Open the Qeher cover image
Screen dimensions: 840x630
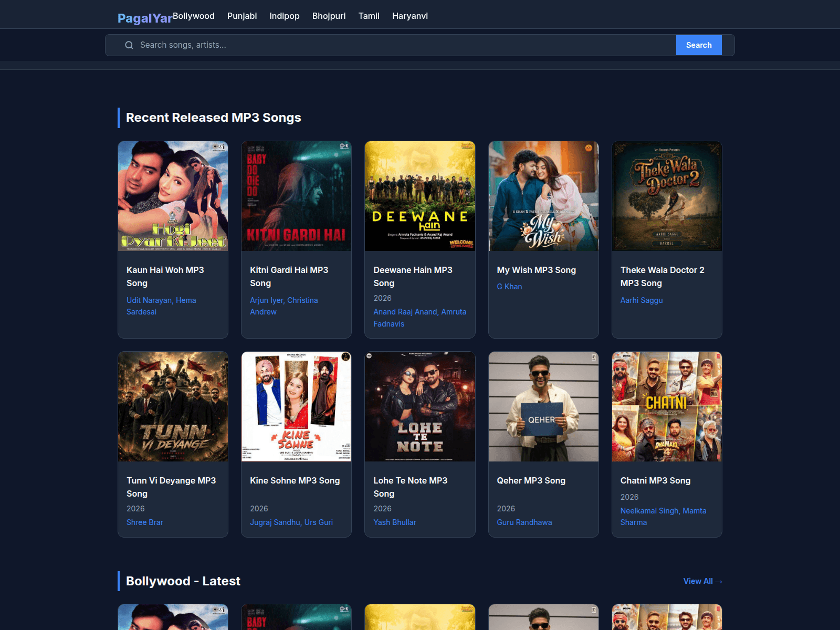[543, 407]
